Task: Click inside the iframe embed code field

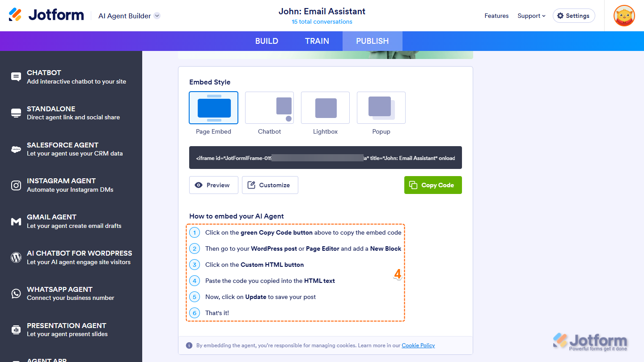Action: (325, 157)
